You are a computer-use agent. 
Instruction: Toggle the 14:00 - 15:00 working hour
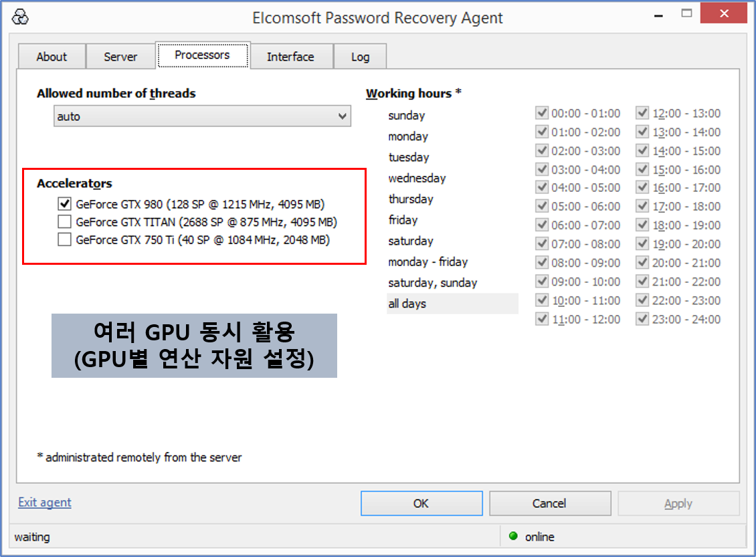642,150
